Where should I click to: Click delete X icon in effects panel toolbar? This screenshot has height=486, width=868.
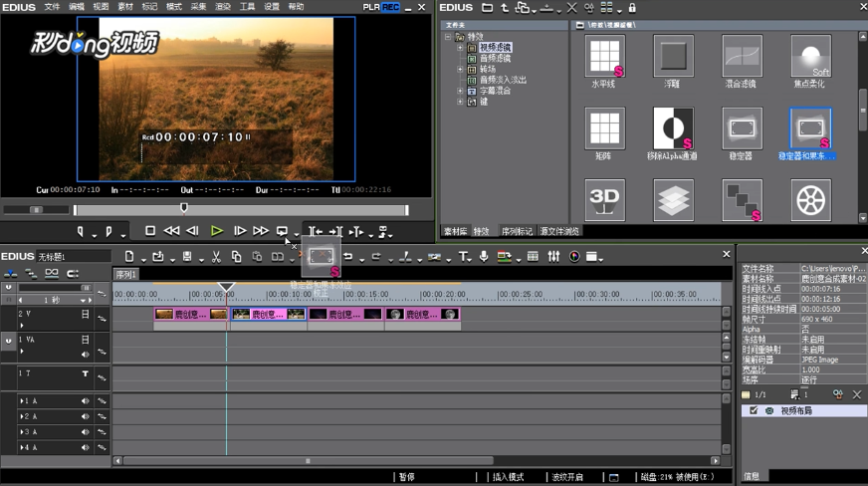[x=571, y=8]
